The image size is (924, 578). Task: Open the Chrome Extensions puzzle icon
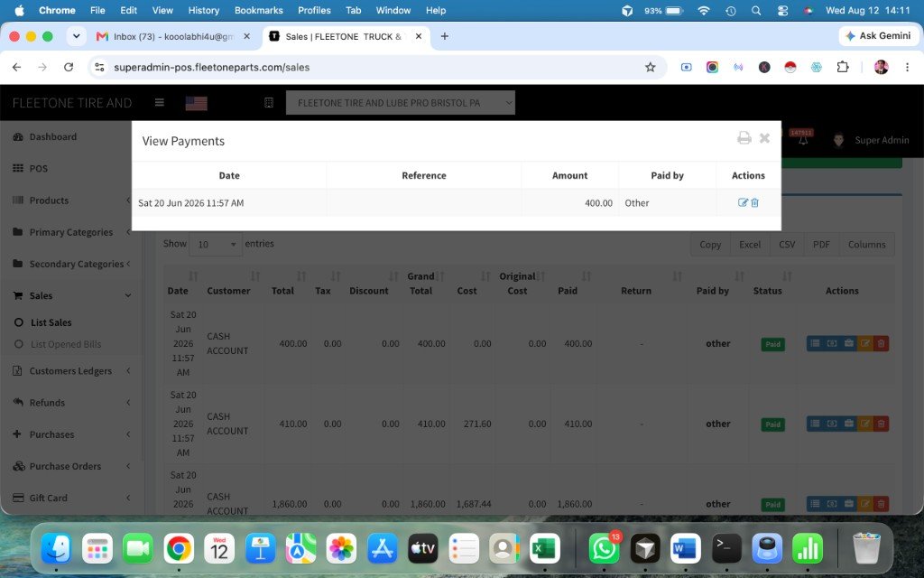843,67
